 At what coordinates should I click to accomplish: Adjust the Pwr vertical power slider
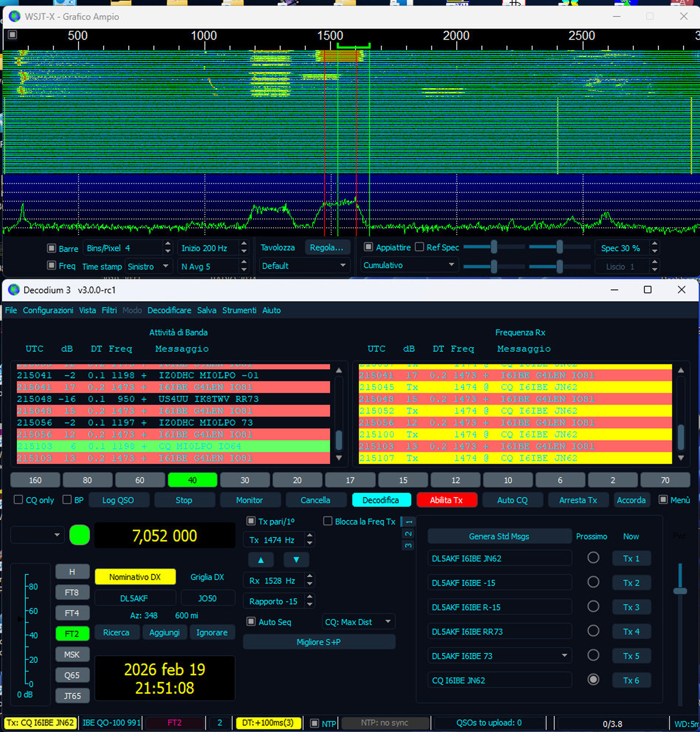680,591
